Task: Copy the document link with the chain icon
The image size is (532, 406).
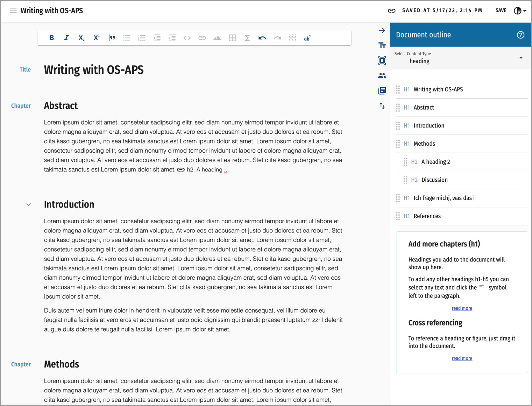Action: (392, 10)
